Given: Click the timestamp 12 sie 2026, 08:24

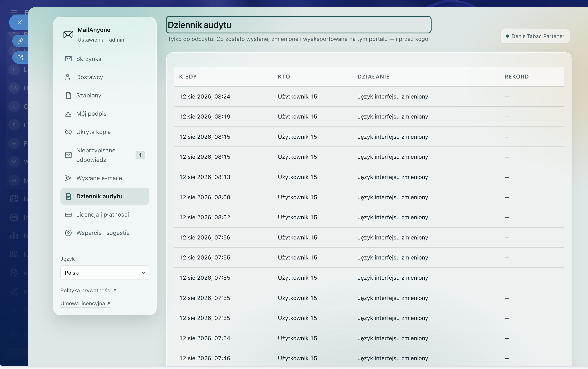Looking at the screenshot, I should pos(205,97).
